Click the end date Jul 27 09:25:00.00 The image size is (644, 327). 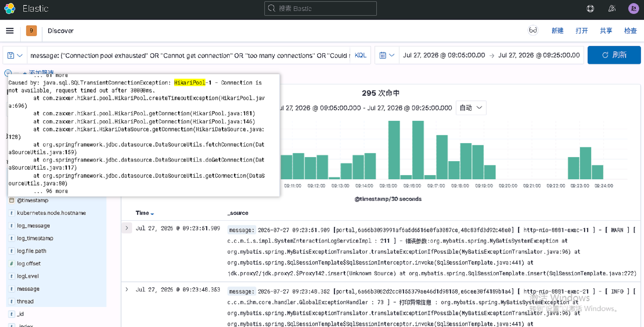tap(539, 55)
